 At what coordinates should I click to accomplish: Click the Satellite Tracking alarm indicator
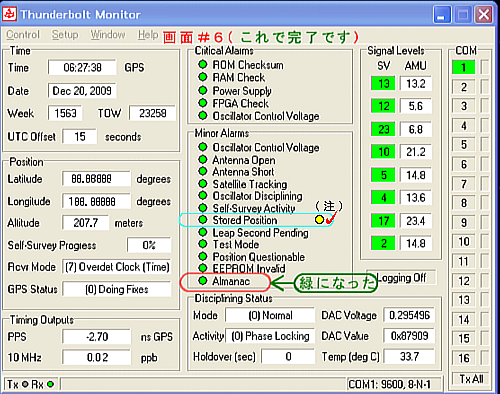pos(203,183)
